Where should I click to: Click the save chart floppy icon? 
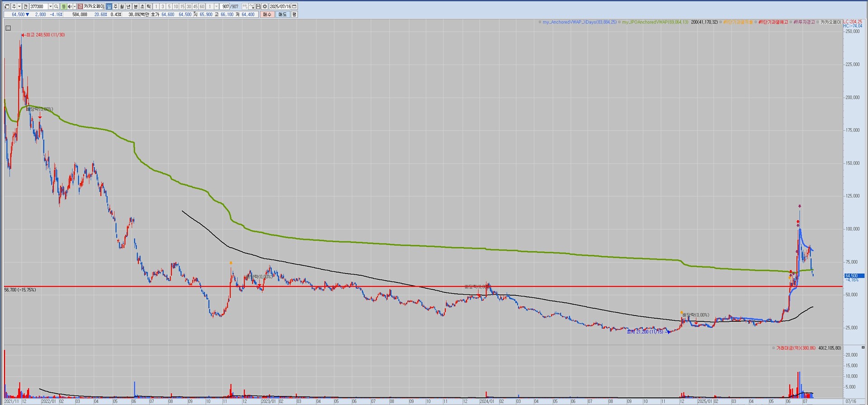click(258, 7)
